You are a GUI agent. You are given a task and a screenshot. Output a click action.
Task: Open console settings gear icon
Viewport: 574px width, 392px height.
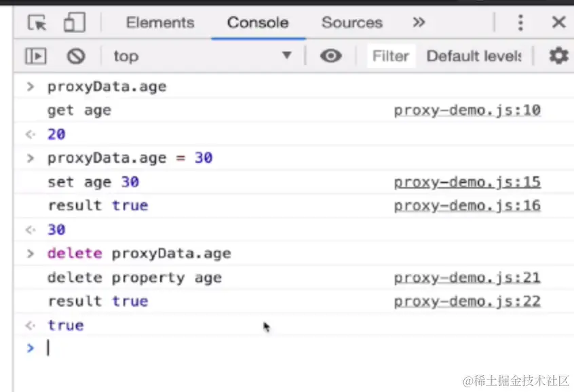coord(558,56)
